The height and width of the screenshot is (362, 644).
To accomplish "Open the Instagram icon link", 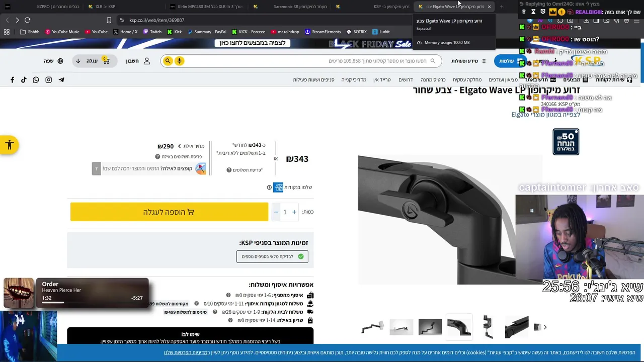I will point(49,80).
